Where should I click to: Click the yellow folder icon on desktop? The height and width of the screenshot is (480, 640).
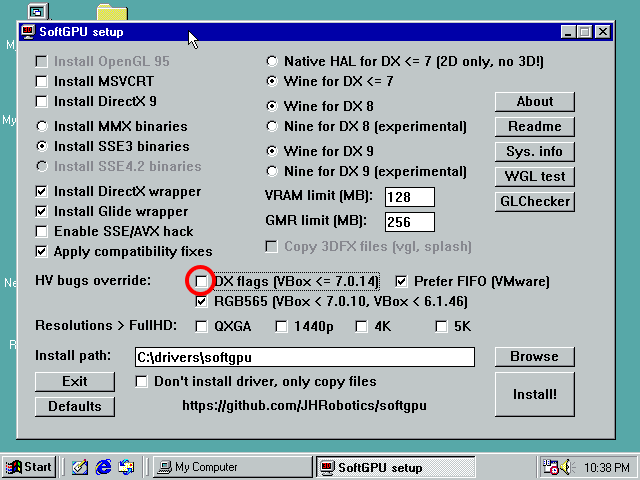tap(112, 12)
